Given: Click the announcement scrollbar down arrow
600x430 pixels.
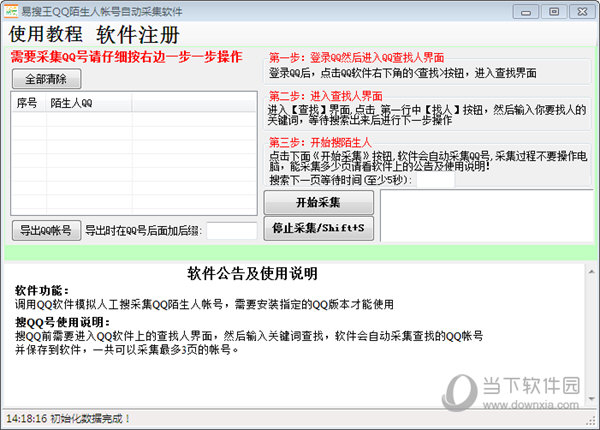Looking at the screenshot, I should pyautogui.click(x=591, y=399).
